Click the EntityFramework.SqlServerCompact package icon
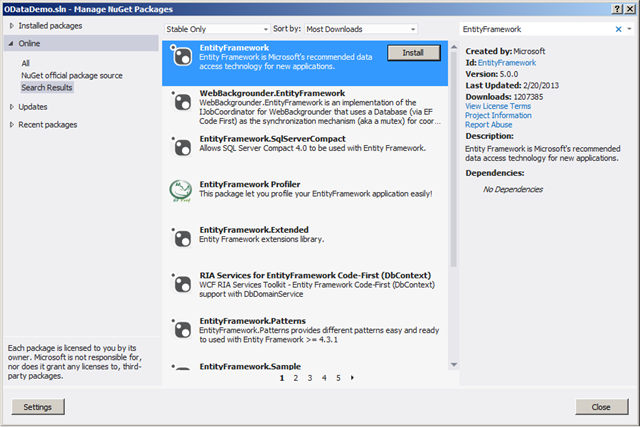Image resolution: width=640 pixels, height=427 pixels. 181,147
